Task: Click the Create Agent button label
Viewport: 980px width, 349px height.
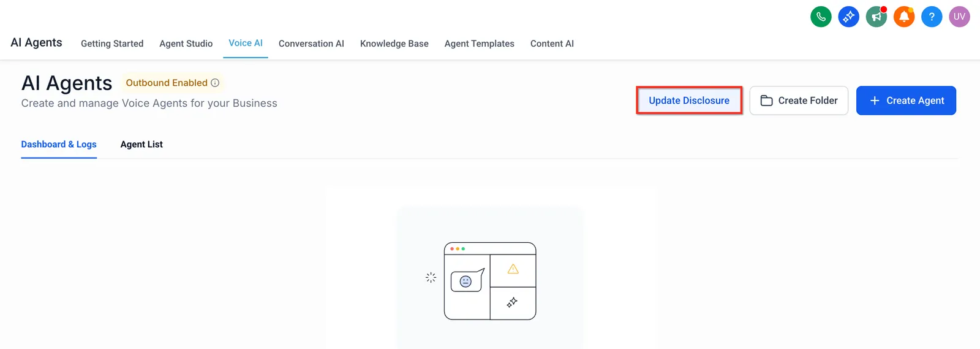Action: [x=915, y=101]
